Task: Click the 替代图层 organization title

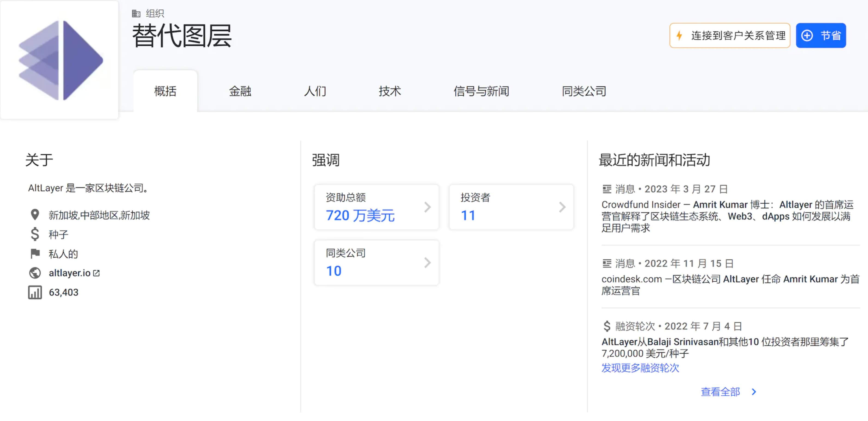Action: point(182,36)
